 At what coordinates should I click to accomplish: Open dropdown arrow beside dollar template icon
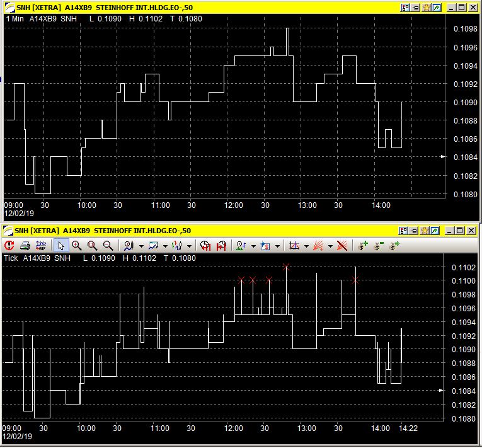coord(278,246)
